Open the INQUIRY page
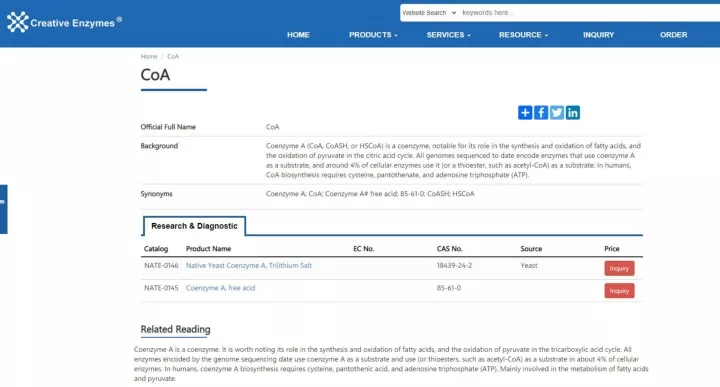 tap(598, 35)
